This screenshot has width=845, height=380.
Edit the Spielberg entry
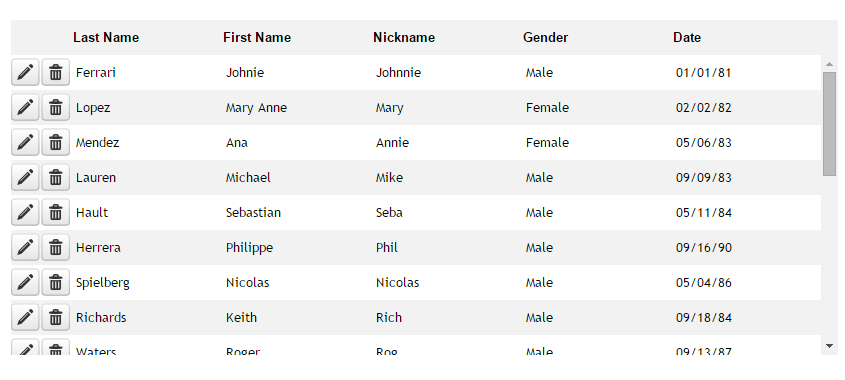coord(25,282)
